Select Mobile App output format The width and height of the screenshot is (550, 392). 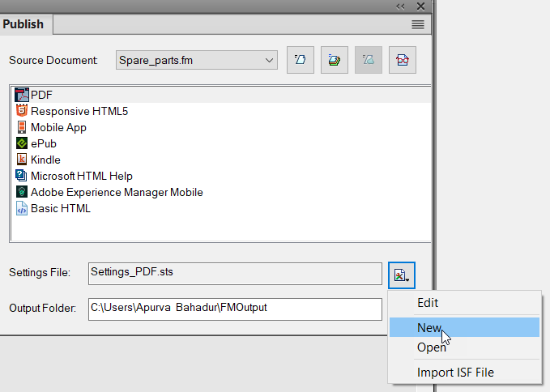click(58, 128)
